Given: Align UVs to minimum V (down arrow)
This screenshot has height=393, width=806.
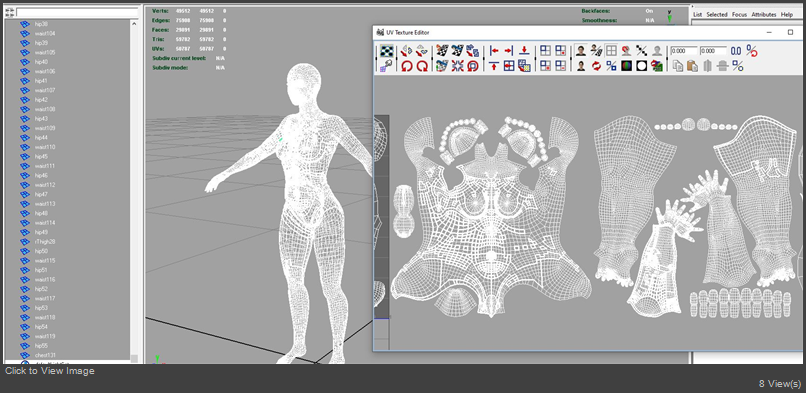Looking at the screenshot, I should 524,50.
